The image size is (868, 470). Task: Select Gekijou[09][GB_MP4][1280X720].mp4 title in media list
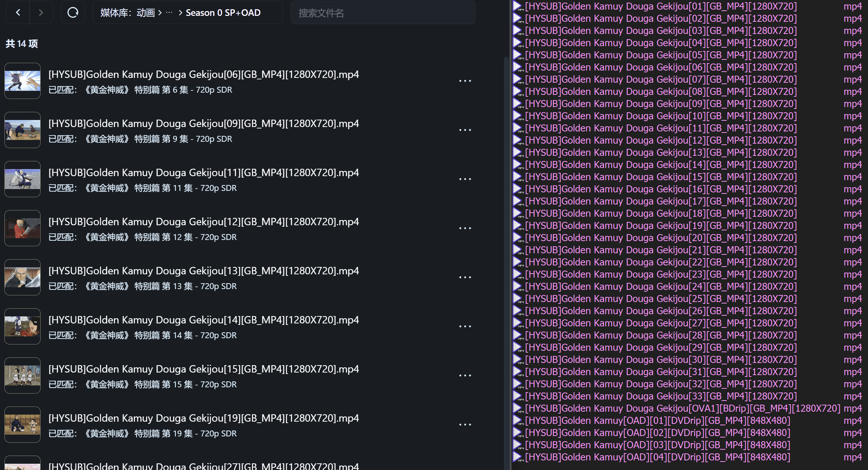204,124
